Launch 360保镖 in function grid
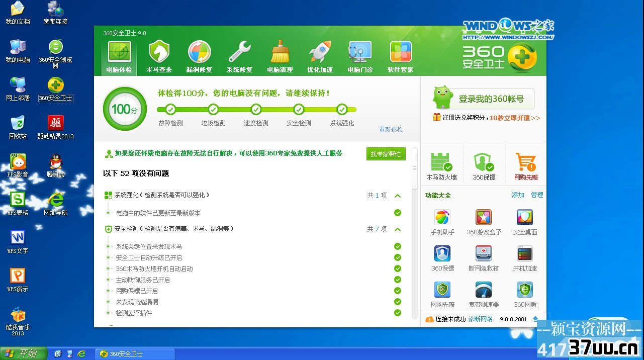 click(x=442, y=258)
